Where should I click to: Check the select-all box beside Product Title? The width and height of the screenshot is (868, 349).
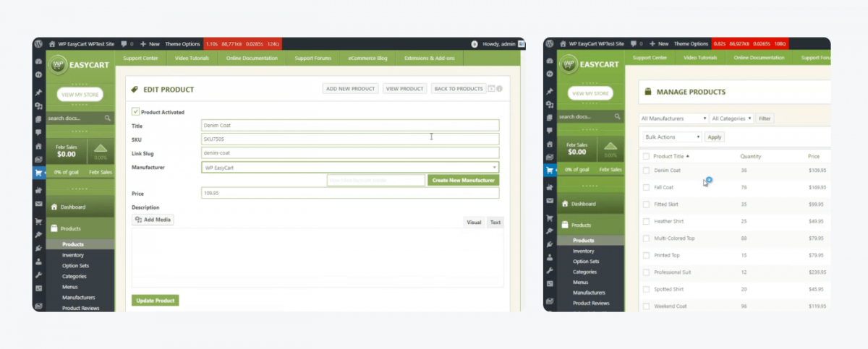tap(646, 156)
